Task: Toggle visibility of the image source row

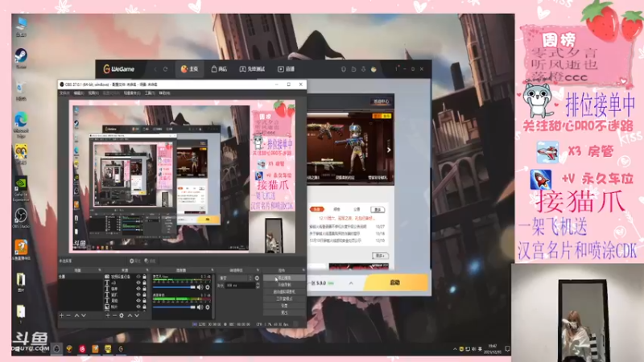Action: point(138,306)
